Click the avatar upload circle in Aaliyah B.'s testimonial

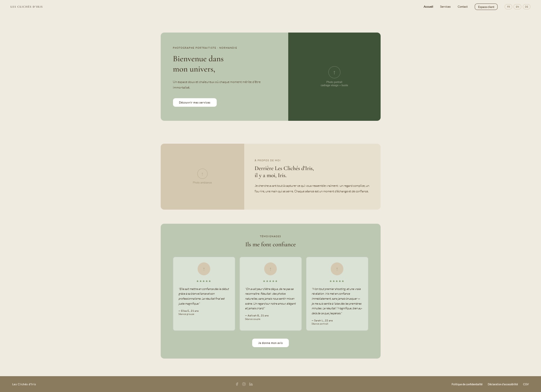[x=270, y=269]
